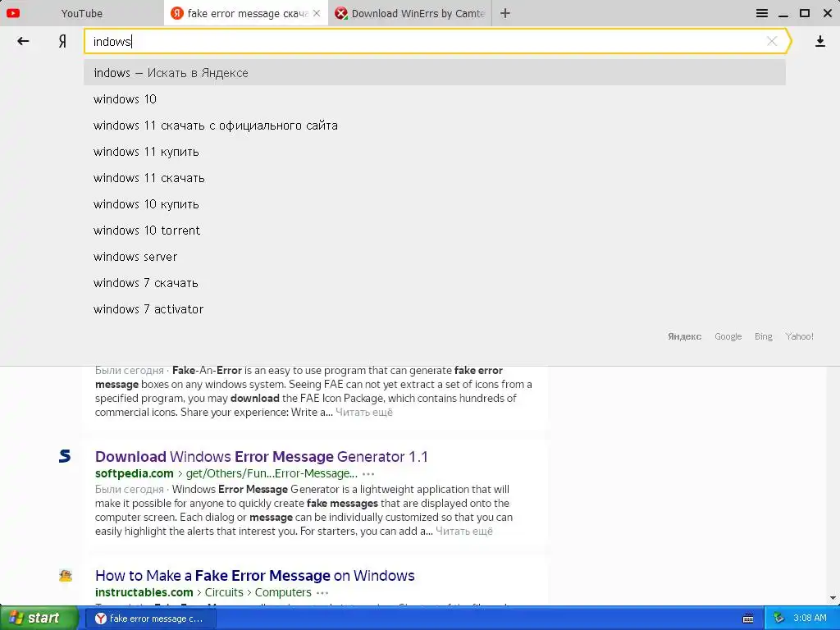Search with Bing engine option
This screenshot has width=840, height=630.
(x=764, y=336)
